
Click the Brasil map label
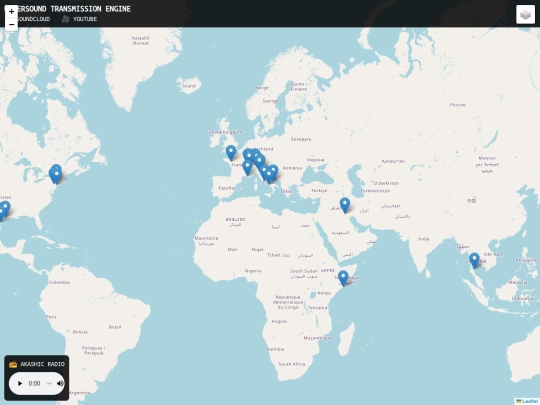[115, 327]
